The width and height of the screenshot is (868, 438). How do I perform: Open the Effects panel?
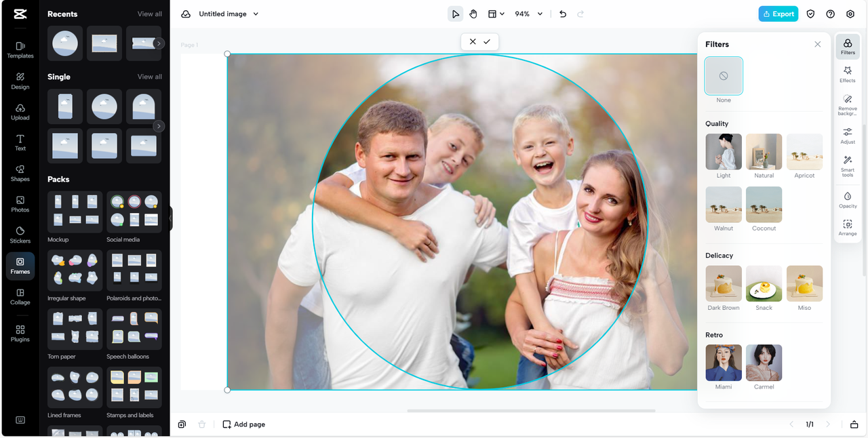[848, 74]
